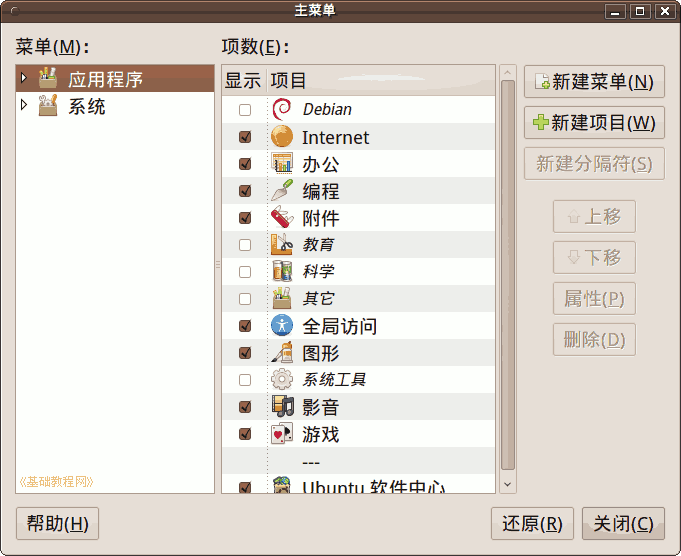Select the 影音 item text

click(321, 407)
